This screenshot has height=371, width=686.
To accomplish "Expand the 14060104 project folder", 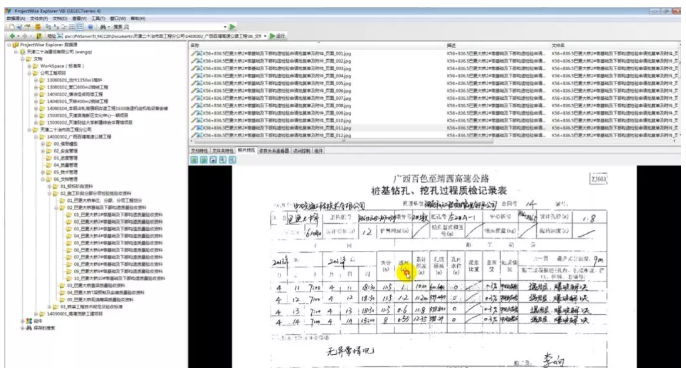I will pos(36,108).
